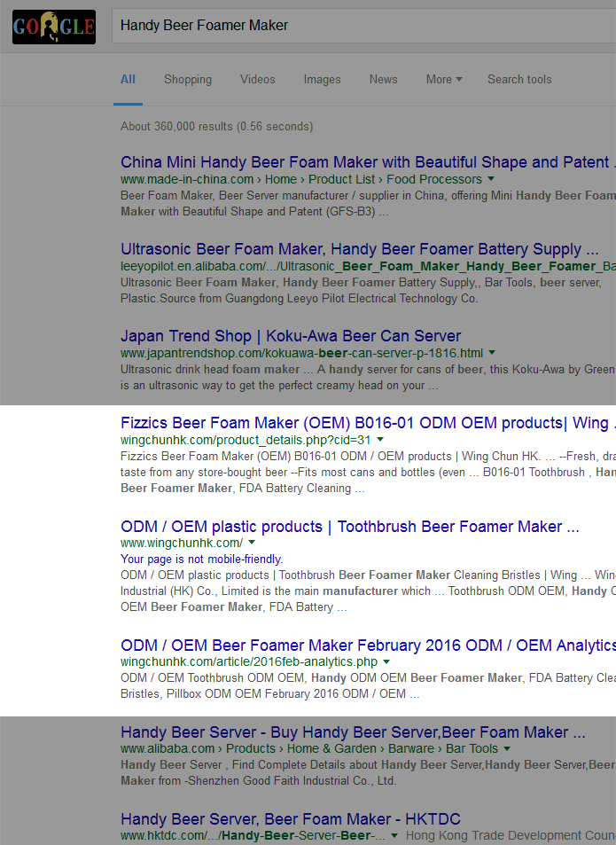Open Fizzics Beer Foam Maker (OEM) B016-01 result

368,422
